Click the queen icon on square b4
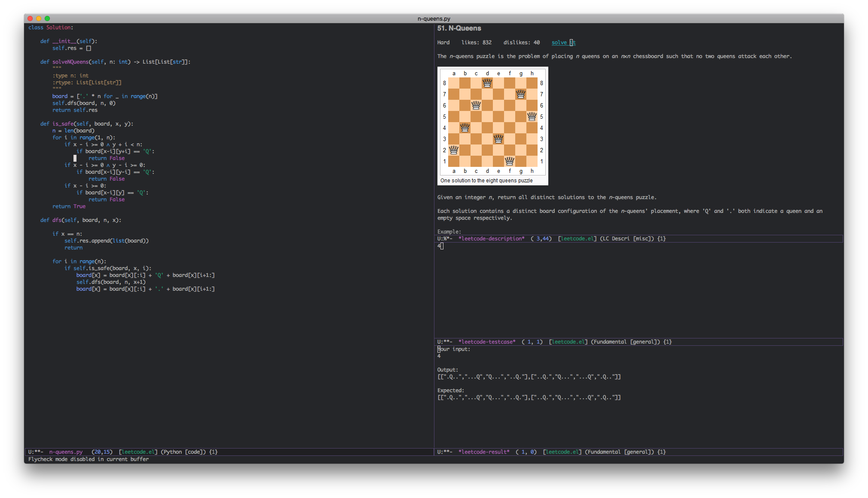 [465, 127]
